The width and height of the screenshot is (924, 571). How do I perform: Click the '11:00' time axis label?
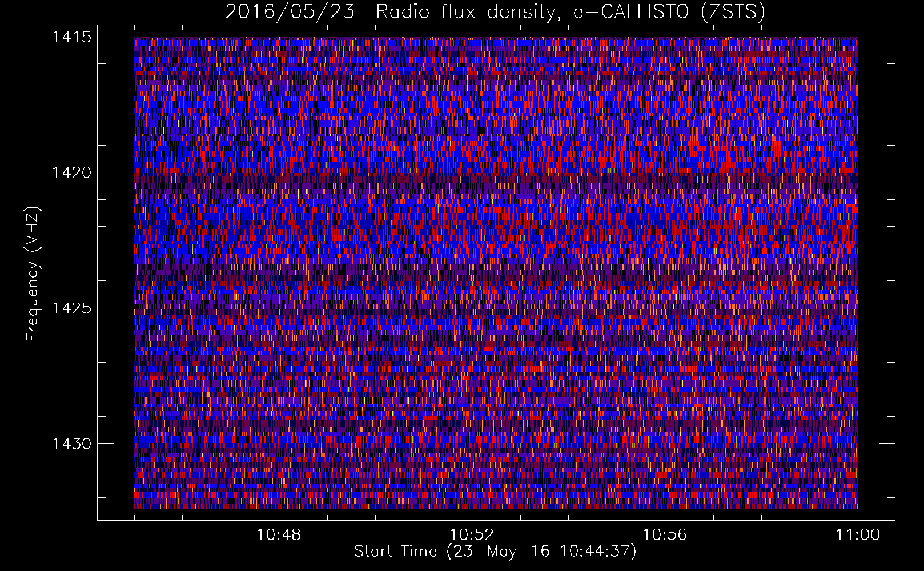pyautogui.click(x=858, y=535)
